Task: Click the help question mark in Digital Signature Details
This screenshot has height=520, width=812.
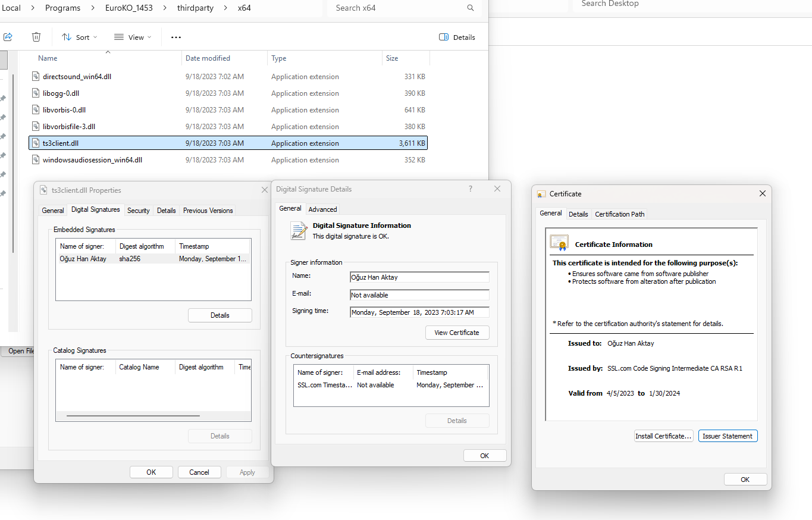Action: 471,189
